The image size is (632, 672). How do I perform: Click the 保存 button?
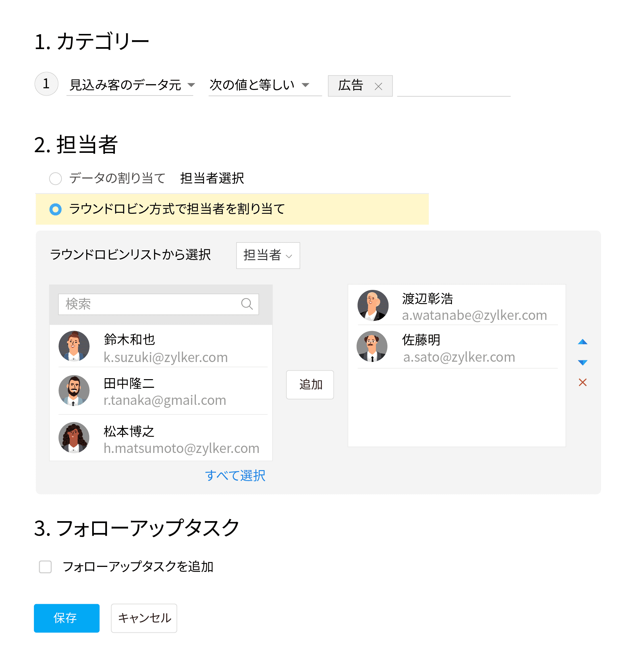[x=66, y=618]
